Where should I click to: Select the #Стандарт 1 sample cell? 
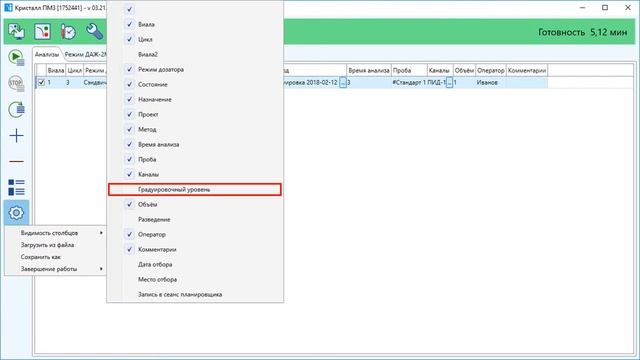point(409,82)
